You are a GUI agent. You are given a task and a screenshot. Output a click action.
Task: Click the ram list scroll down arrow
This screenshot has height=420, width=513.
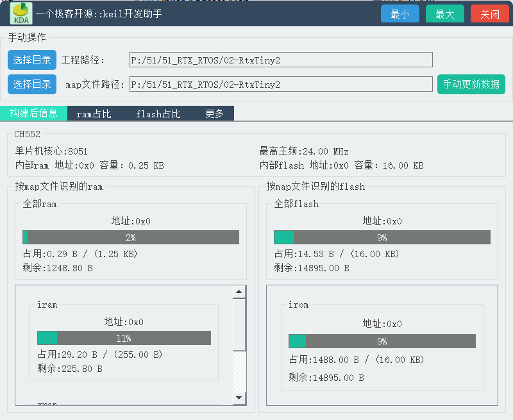coord(239,398)
